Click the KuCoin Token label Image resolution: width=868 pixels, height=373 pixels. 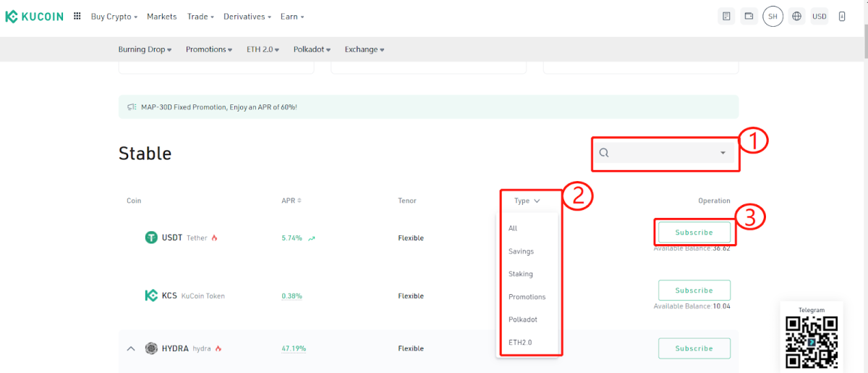(x=203, y=296)
